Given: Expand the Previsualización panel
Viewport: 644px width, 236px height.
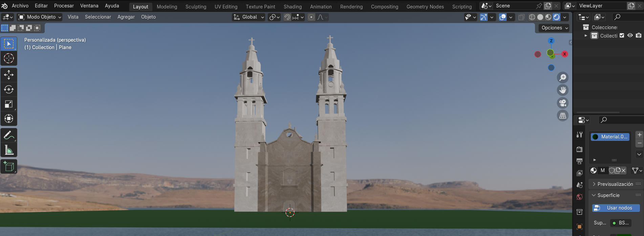Looking at the screenshot, I should click(x=615, y=184).
